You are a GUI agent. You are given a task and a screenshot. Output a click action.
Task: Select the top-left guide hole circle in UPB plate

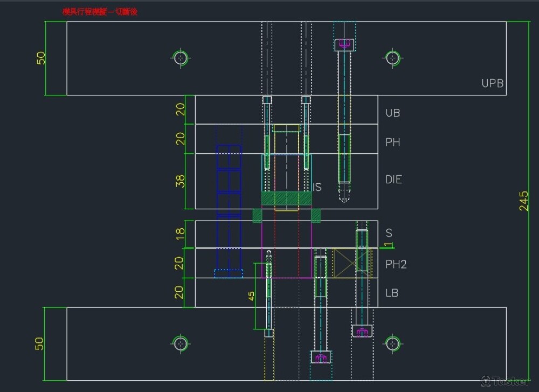point(180,57)
